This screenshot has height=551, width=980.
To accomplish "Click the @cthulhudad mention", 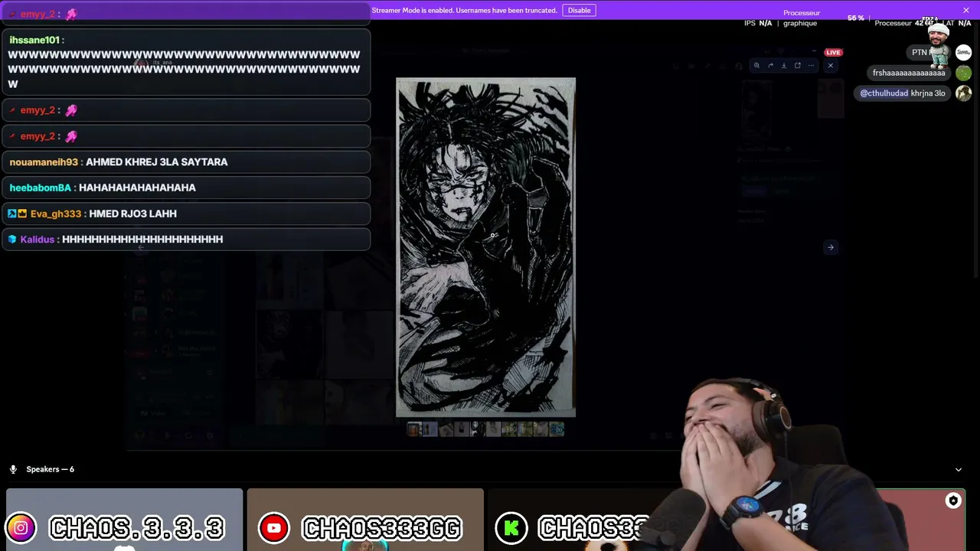I will [884, 93].
